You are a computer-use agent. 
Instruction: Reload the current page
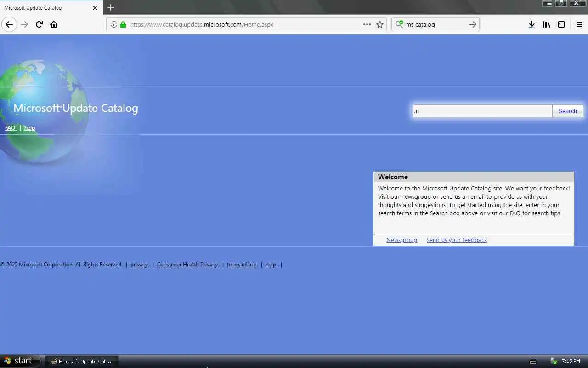point(39,24)
